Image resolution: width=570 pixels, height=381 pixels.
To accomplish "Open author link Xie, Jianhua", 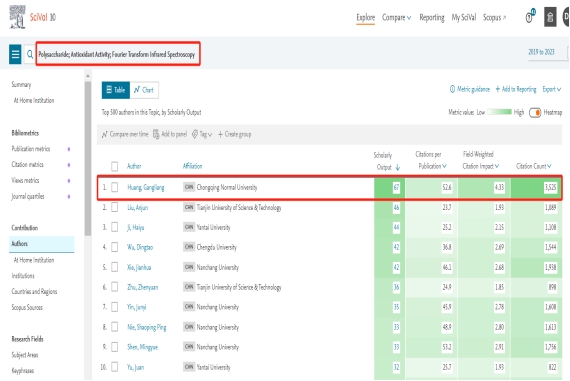I will point(139,267).
